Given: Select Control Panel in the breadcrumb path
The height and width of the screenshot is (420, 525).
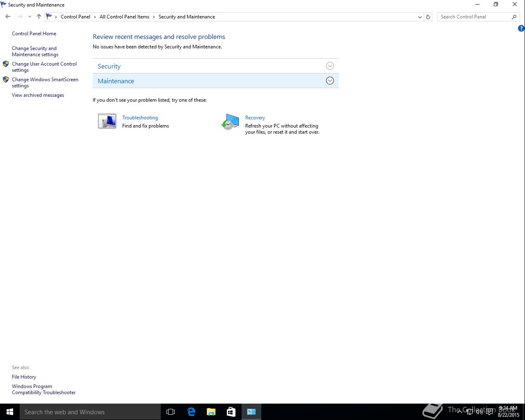Looking at the screenshot, I should coord(75,17).
